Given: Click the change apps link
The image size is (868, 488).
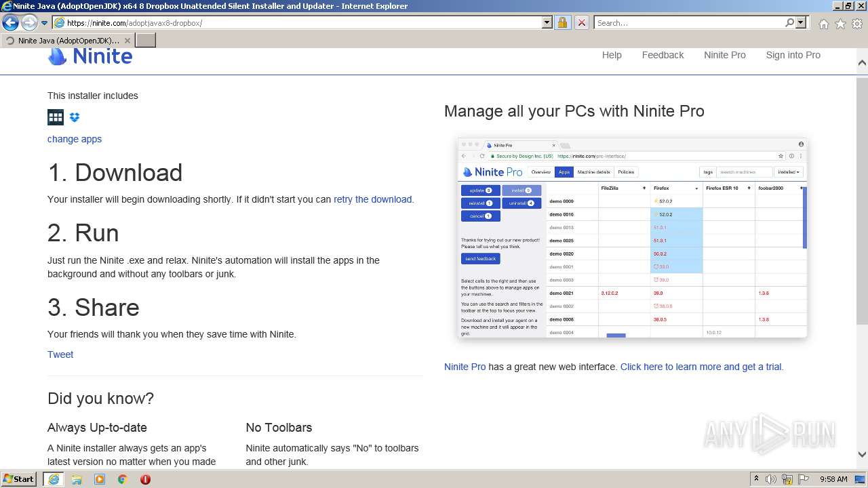Looking at the screenshot, I should coord(75,139).
